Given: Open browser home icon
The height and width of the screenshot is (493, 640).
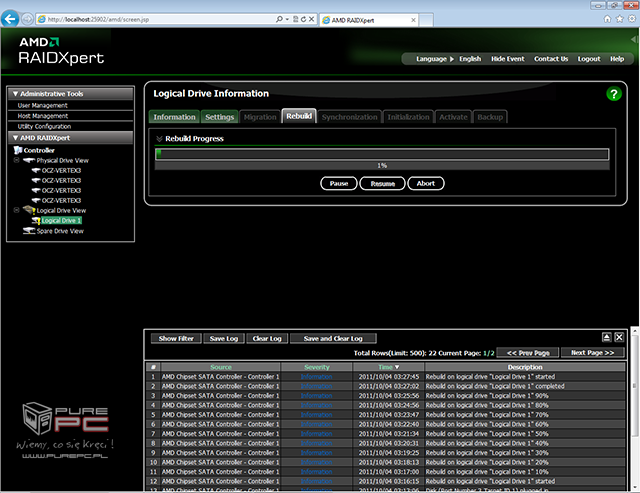Looking at the screenshot, I should tap(607, 19).
